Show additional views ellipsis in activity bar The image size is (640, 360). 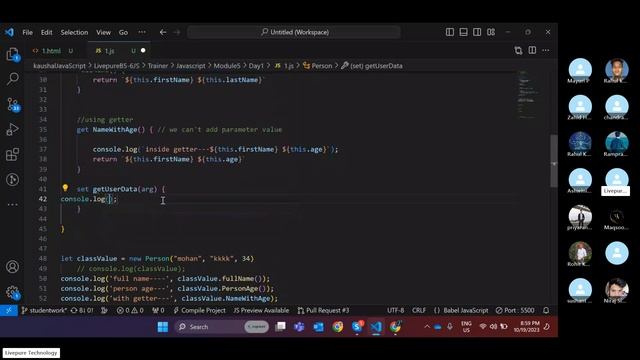coord(12,204)
